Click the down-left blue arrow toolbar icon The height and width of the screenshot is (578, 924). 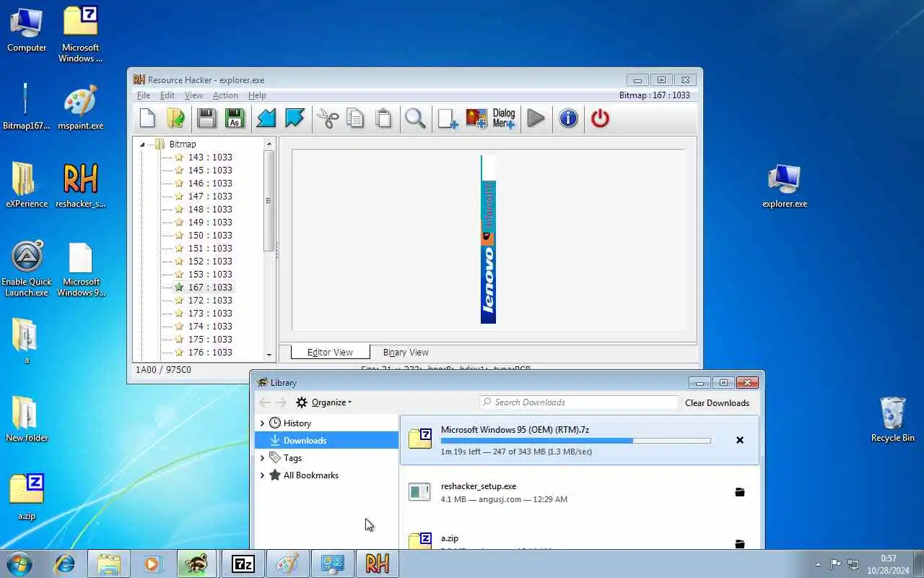(x=266, y=118)
